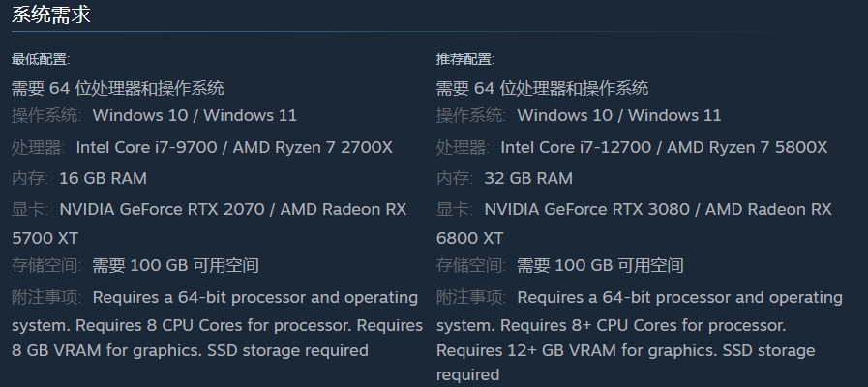This screenshot has width=868, height=387.
Task: Click the minimum 需要 100 GB 可用空间 entry
Action: 175,265
